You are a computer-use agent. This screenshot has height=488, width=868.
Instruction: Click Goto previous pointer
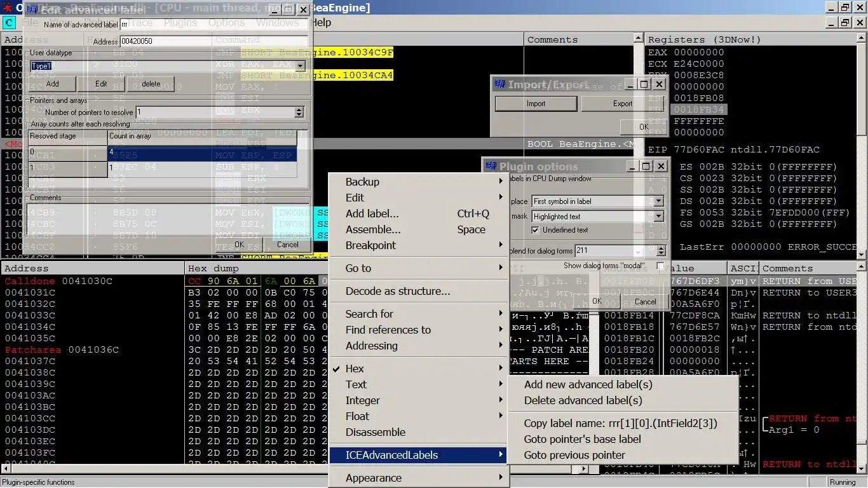pos(623,455)
